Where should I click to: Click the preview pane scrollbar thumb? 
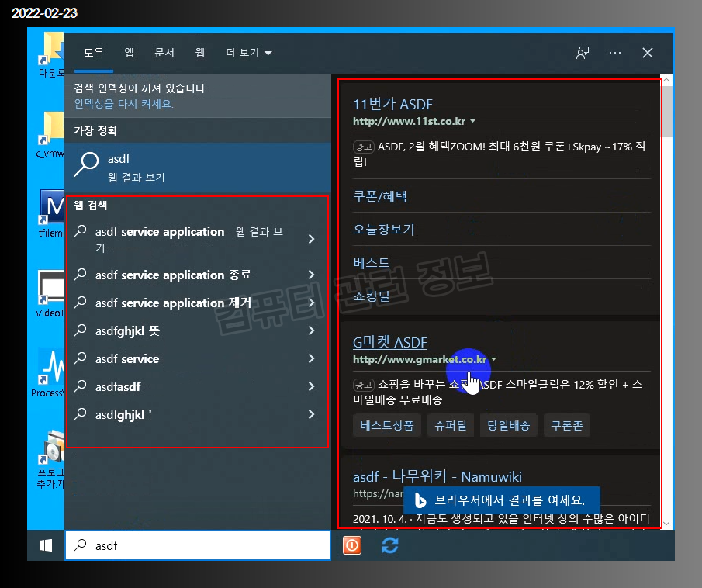tap(666, 112)
